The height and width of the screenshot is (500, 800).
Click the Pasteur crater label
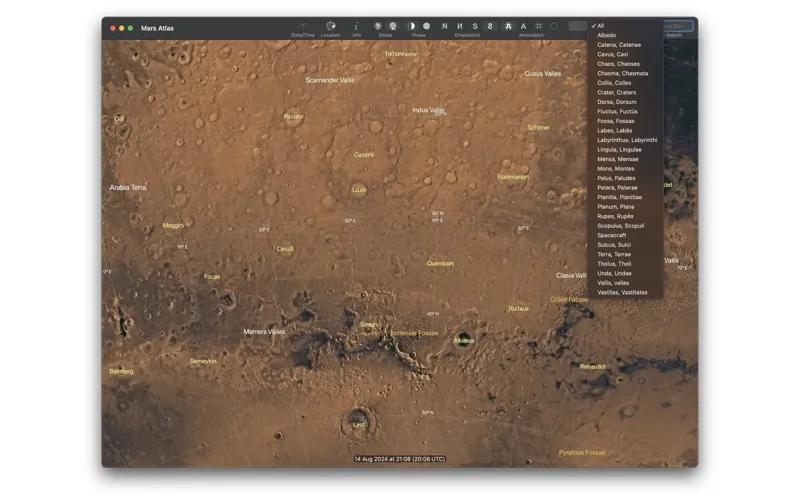point(294,116)
